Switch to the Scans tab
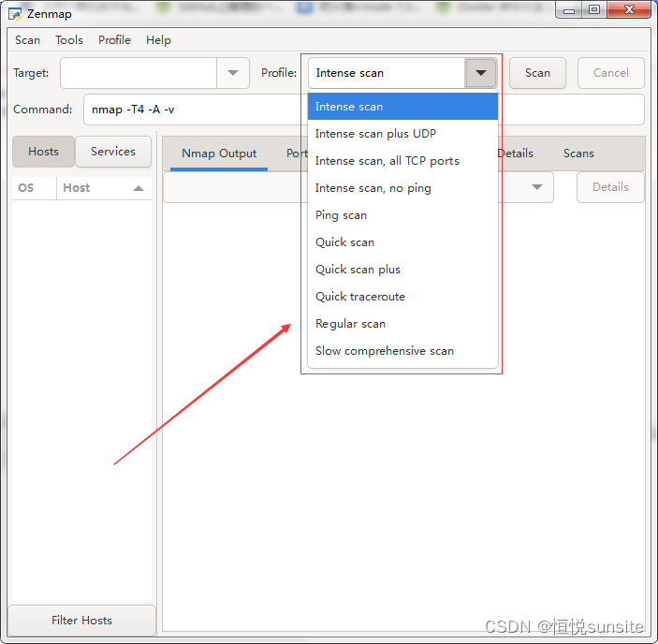The width and height of the screenshot is (658, 644). (578, 154)
